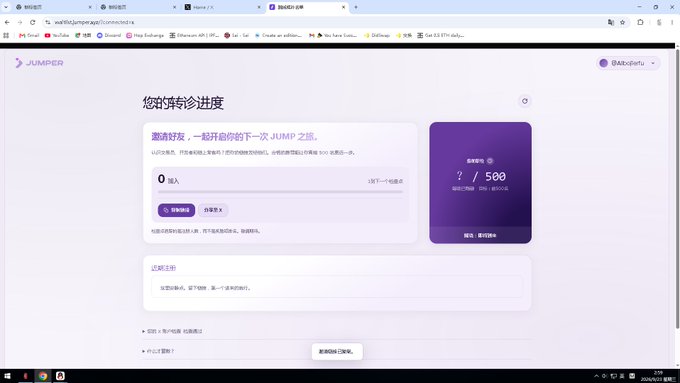Open the @Albo account dropdown
Image resolution: width=680 pixels, height=383 pixels.
(628, 63)
